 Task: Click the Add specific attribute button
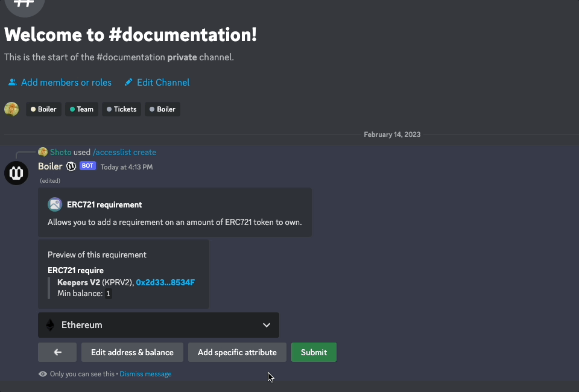click(x=237, y=352)
